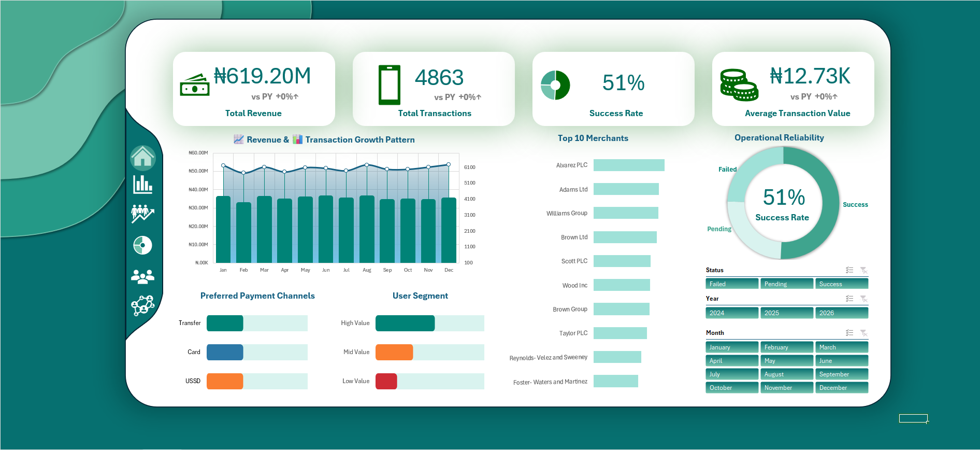
Task: Click the Transfer payment channel bar
Action: (x=225, y=323)
